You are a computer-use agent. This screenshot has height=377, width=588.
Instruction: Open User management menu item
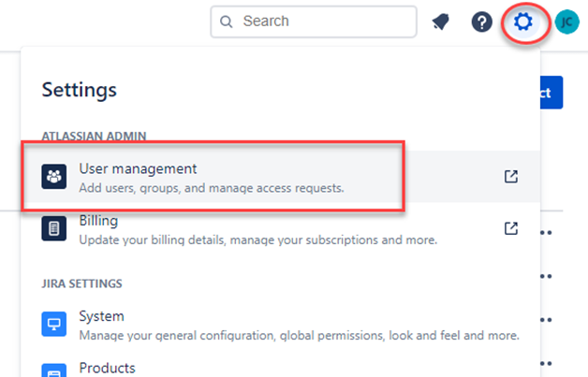point(281,177)
